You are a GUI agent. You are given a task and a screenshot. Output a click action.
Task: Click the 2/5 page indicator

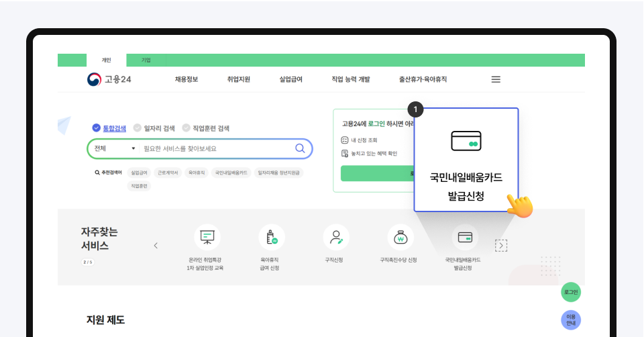pos(88,262)
